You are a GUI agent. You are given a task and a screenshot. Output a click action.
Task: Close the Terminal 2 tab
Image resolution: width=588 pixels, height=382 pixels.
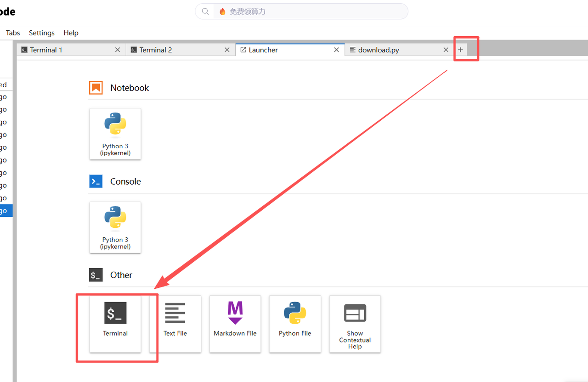point(227,50)
